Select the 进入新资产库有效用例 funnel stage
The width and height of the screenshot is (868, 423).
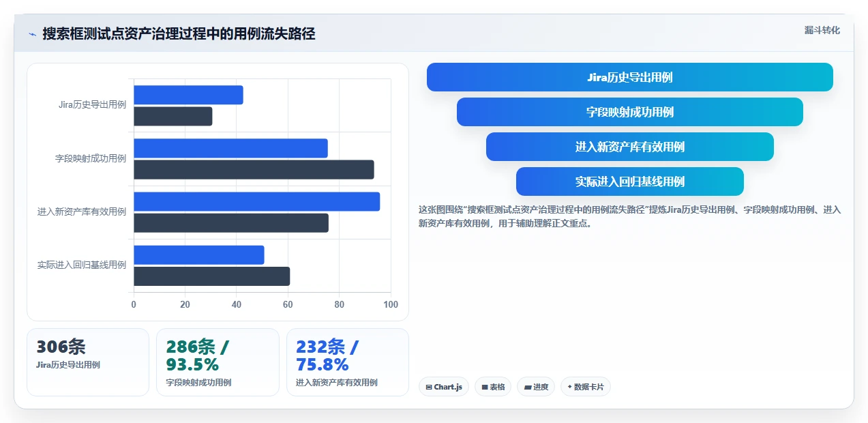coord(630,147)
